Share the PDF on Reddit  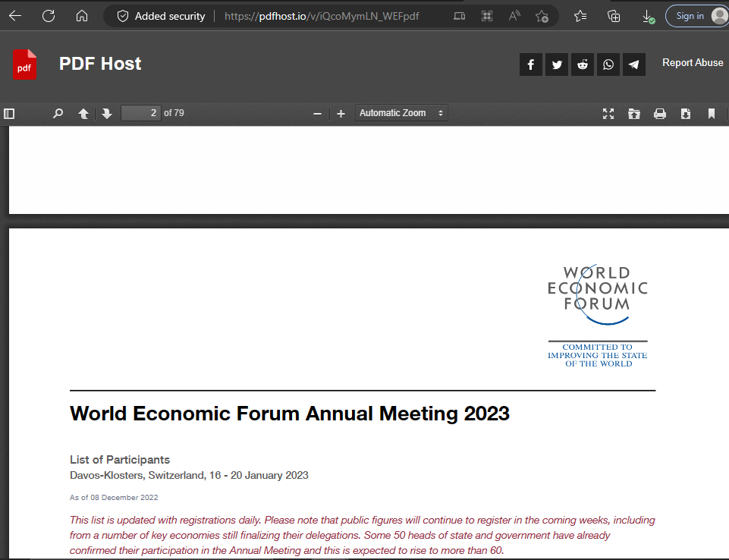(583, 64)
